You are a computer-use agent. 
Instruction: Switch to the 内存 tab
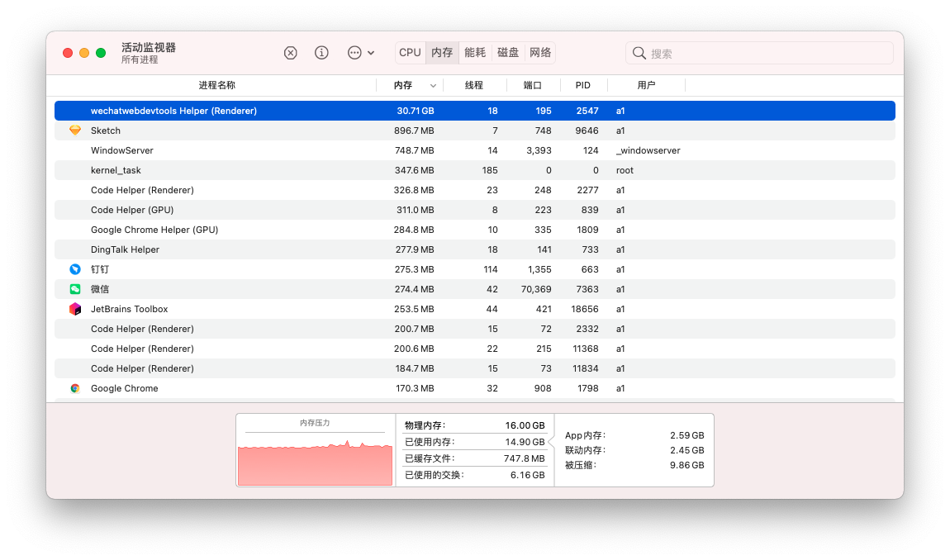[x=442, y=53]
